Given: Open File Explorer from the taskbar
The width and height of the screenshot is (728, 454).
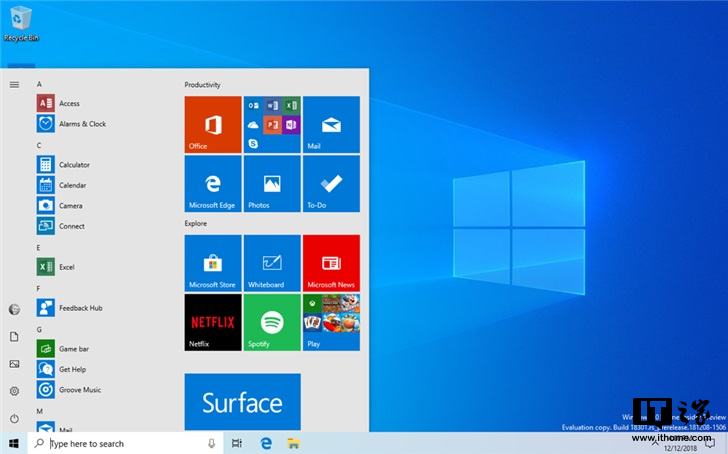Looking at the screenshot, I should pyautogui.click(x=294, y=443).
